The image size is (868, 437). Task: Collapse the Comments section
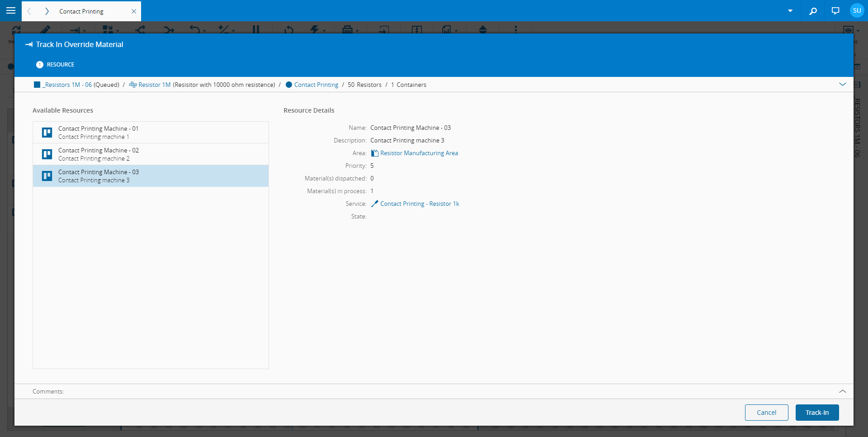click(842, 391)
